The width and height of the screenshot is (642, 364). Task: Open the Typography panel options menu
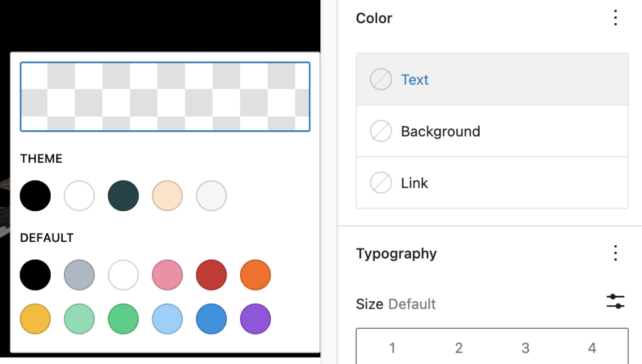click(615, 254)
